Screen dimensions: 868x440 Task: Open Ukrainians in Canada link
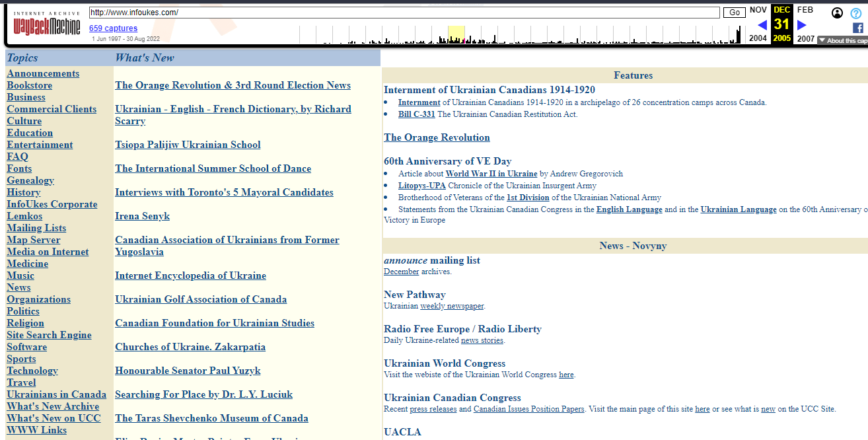[57, 394]
